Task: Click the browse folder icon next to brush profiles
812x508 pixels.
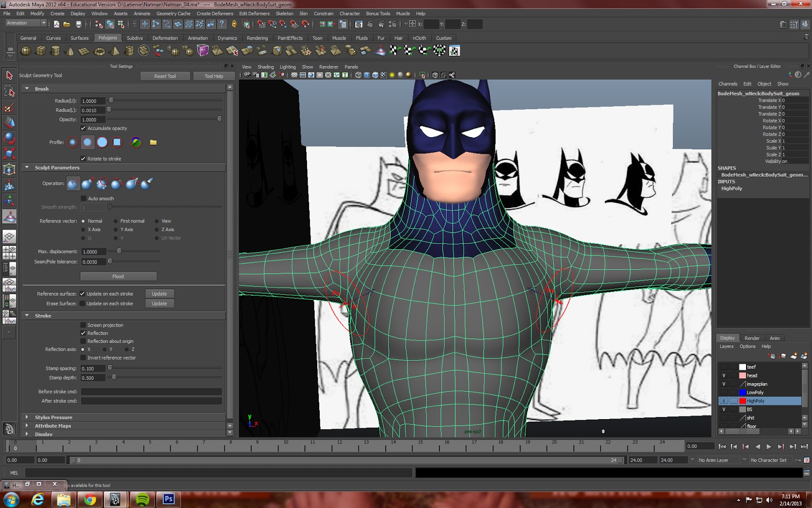Action: coord(153,142)
